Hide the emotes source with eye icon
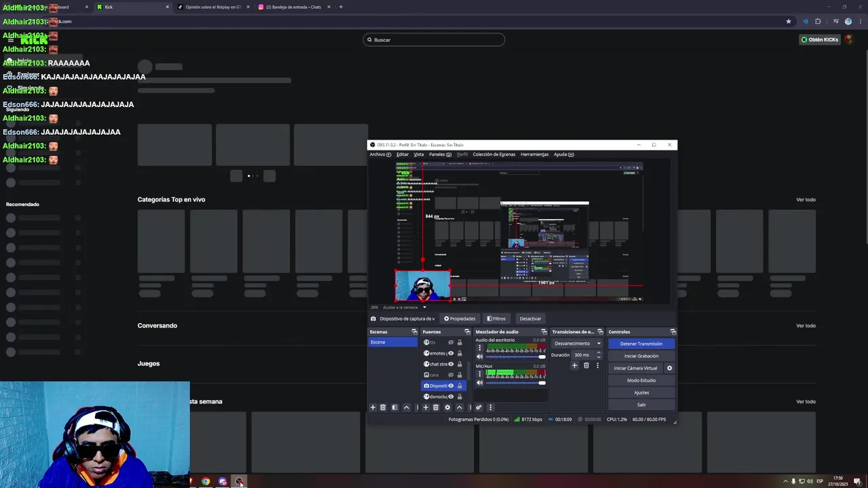The height and width of the screenshot is (488, 868). click(x=451, y=353)
